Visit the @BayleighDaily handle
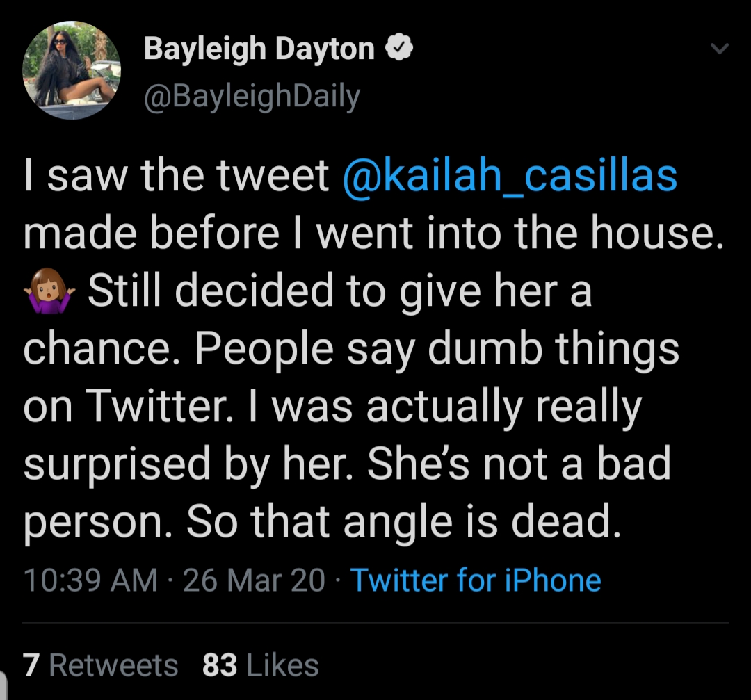The width and height of the screenshot is (751, 700). [252, 97]
